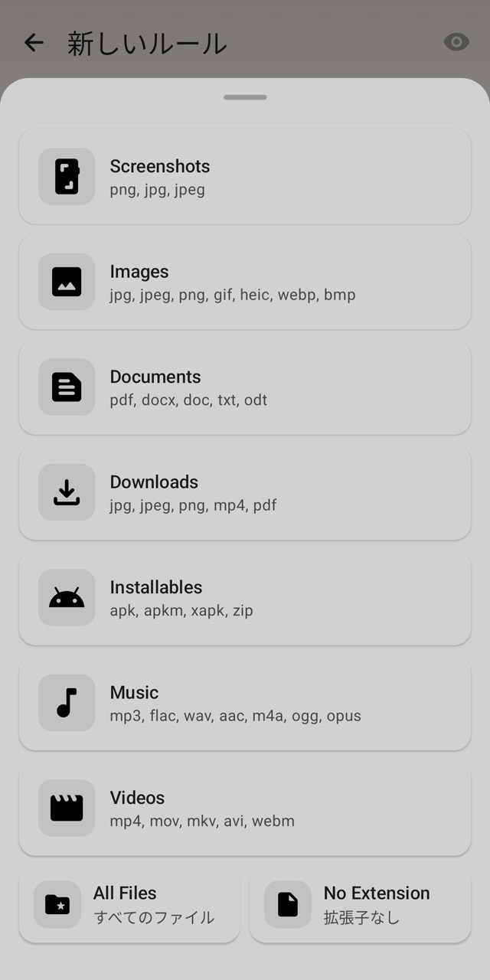Pick Images extension list text
The height and width of the screenshot is (980, 490).
tap(233, 295)
